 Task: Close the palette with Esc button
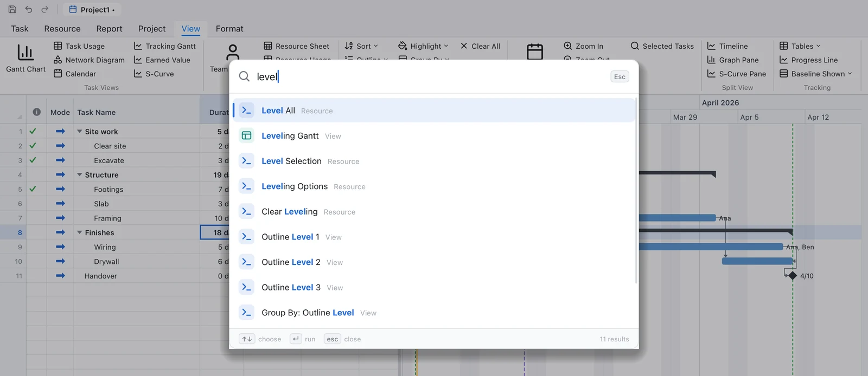tap(620, 77)
